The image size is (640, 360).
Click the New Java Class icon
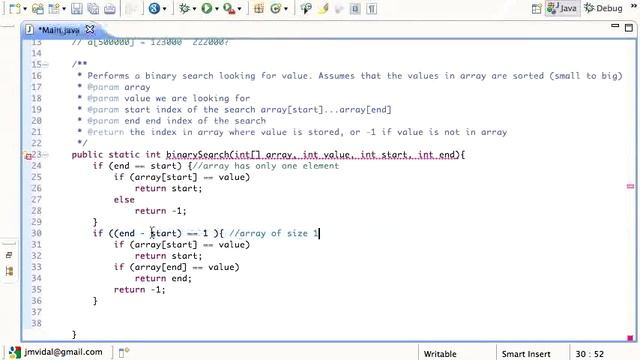(x=276, y=8)
